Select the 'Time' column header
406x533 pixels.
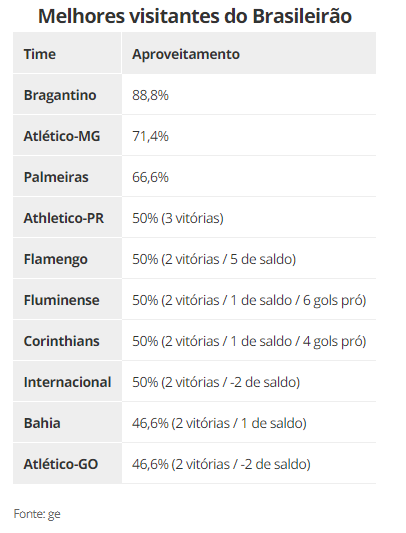tap(67, 53)
